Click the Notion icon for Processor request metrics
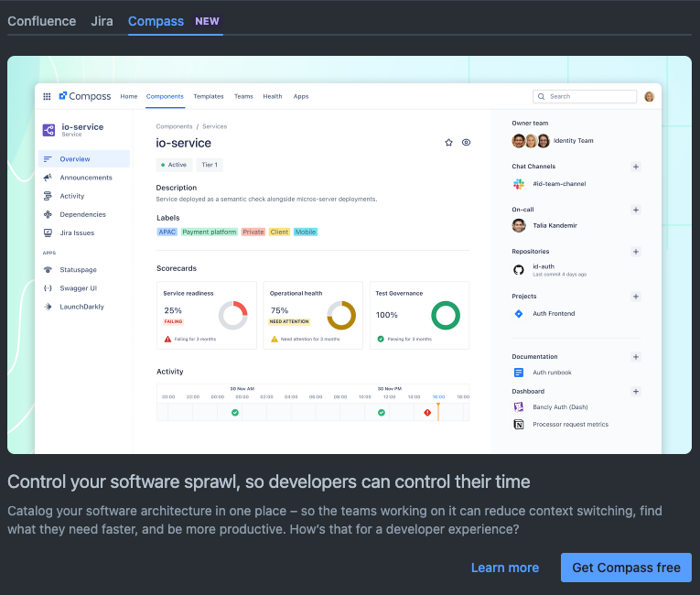The height and width of the screenshot is (595, 700). click(x=518, y=425)
